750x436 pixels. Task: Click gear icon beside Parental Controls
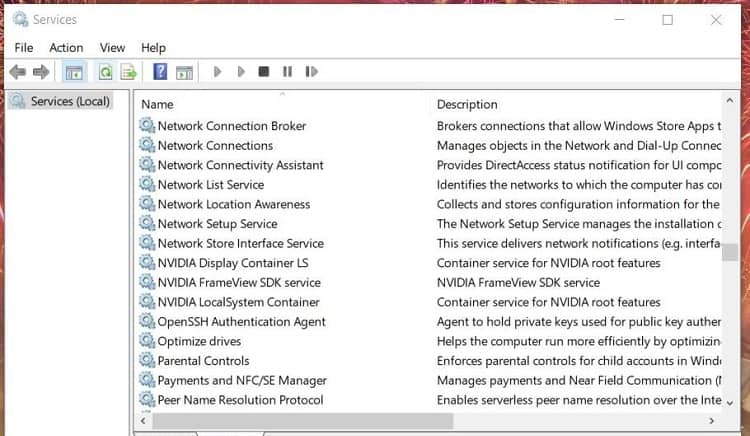coord(147,360)
